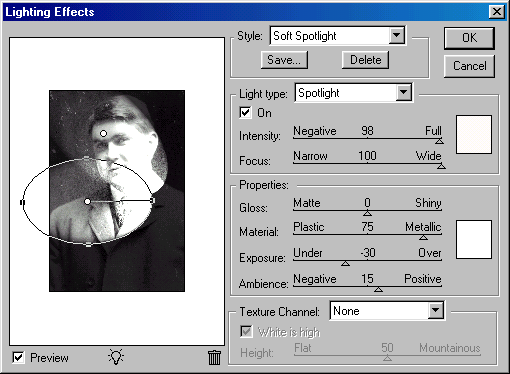Click the ellipse's left edge handle
Image resolution: width=510 pixels, height=374 pixels.
pyautogui.click(x=22, y=202)
